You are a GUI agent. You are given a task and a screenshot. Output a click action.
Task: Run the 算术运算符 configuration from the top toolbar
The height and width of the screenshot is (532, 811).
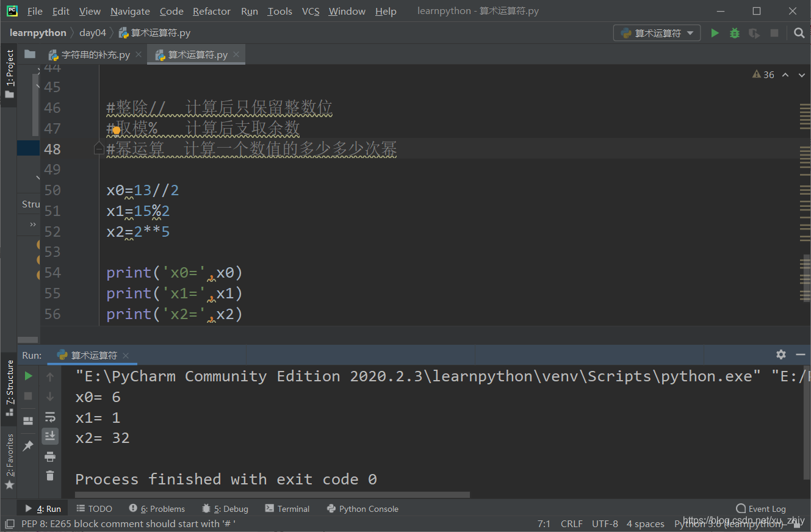pyautogui.click(x=715, y=33)
